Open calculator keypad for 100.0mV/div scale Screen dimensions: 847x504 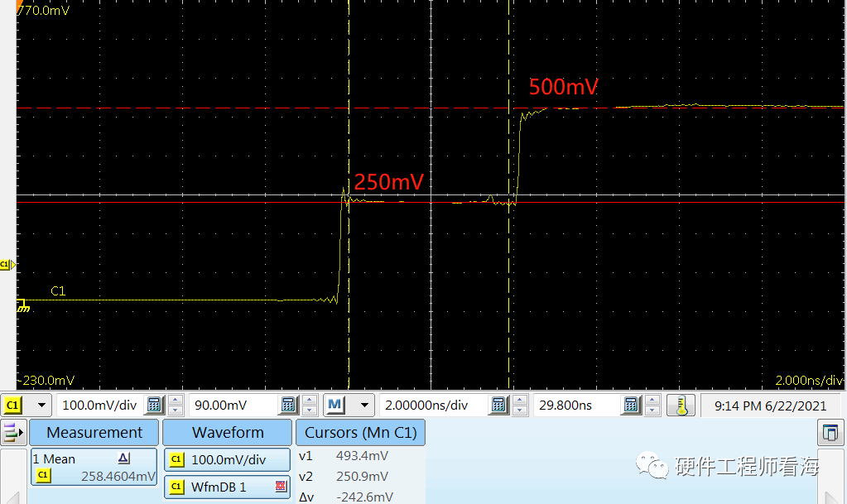pos(155,406)
